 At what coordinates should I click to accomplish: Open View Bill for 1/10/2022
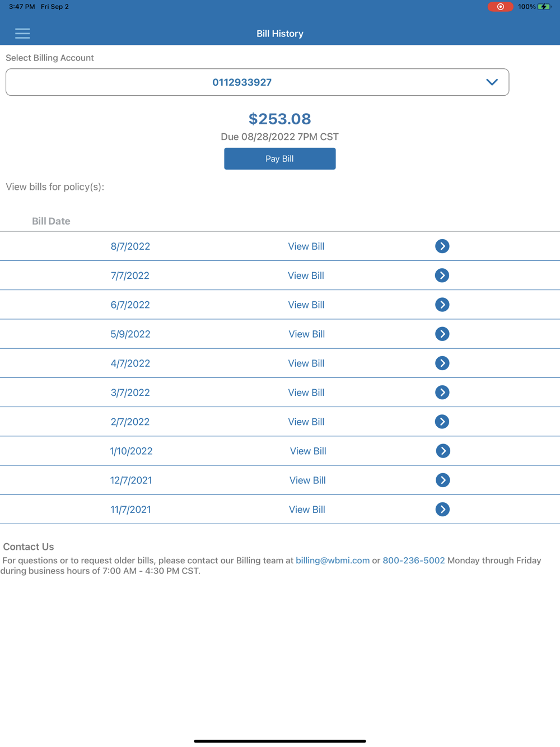click(x=308, y=451)
